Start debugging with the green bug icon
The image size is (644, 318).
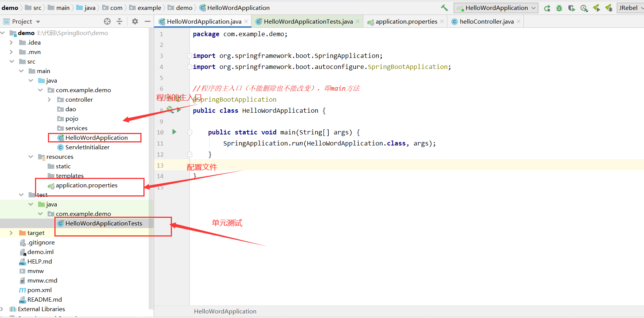[x=559, y=8]
